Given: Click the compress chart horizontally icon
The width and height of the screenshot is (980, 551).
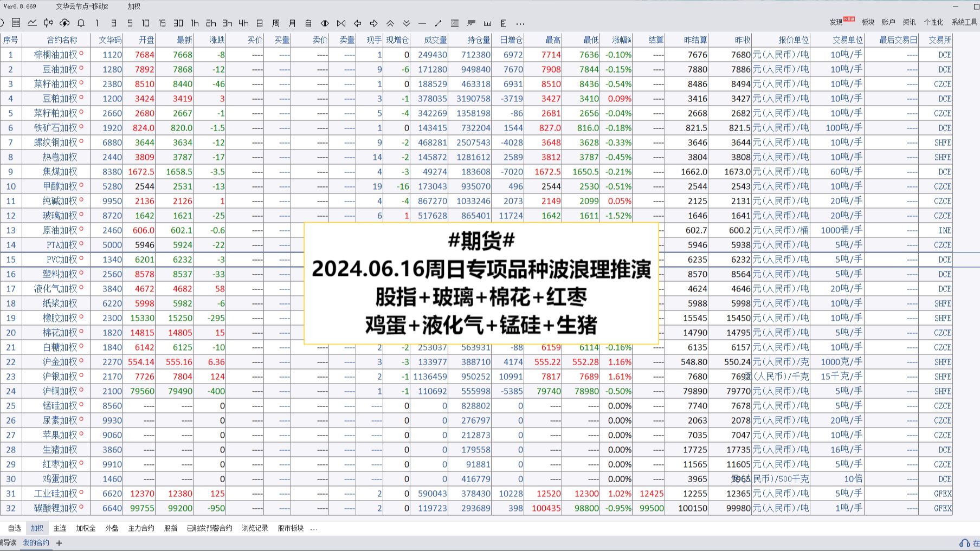Looking at the screenshot, I should [341, 23].
